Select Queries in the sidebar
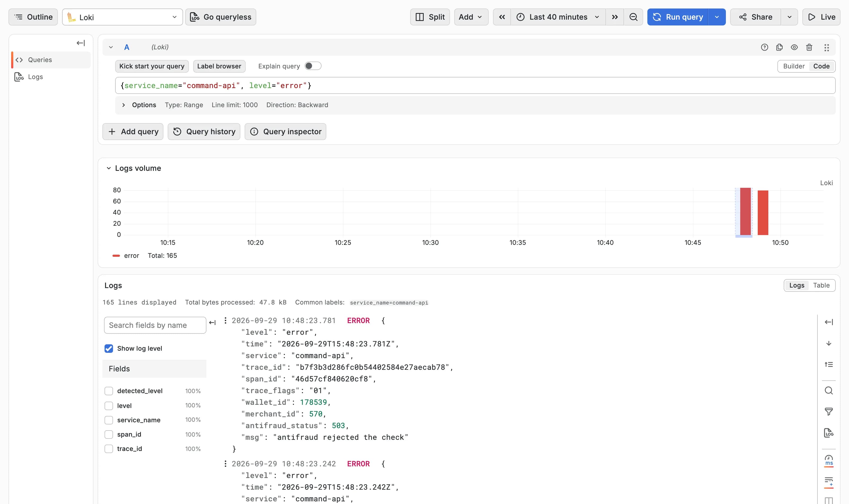Screen dimensions: 849x504 51,60
